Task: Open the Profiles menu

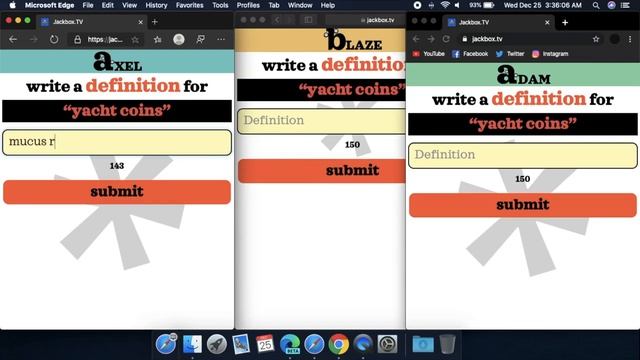Action: [248, 5]
